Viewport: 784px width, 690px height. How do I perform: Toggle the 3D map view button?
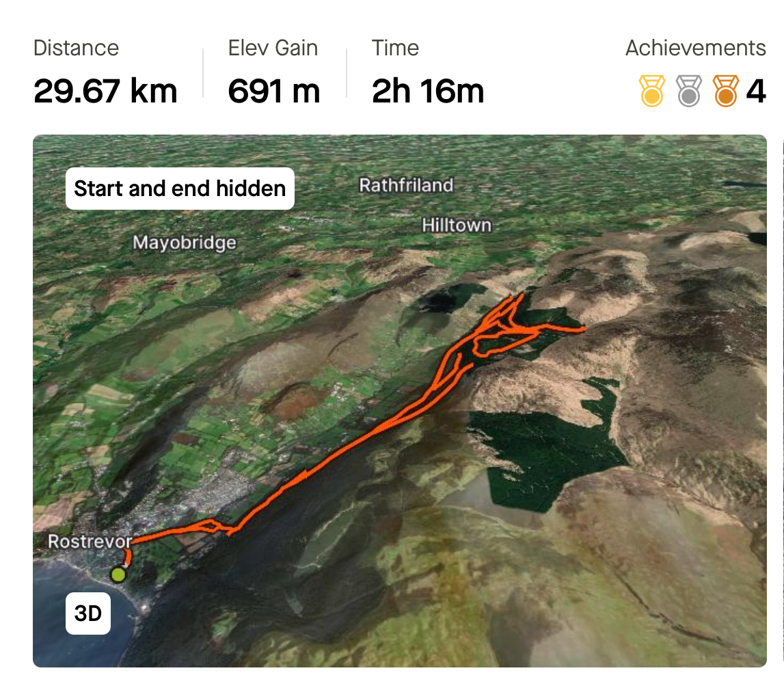[88, 613]
